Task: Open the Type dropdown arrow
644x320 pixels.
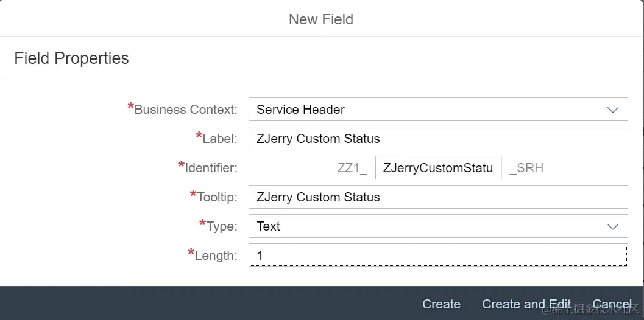Action: click(x=612, y=226)
